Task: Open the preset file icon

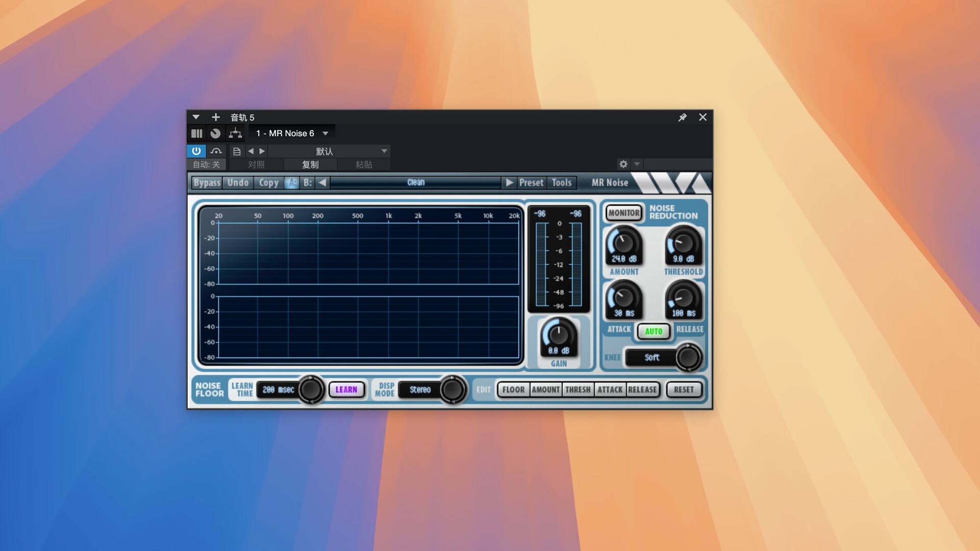Action: pos(237,152)
